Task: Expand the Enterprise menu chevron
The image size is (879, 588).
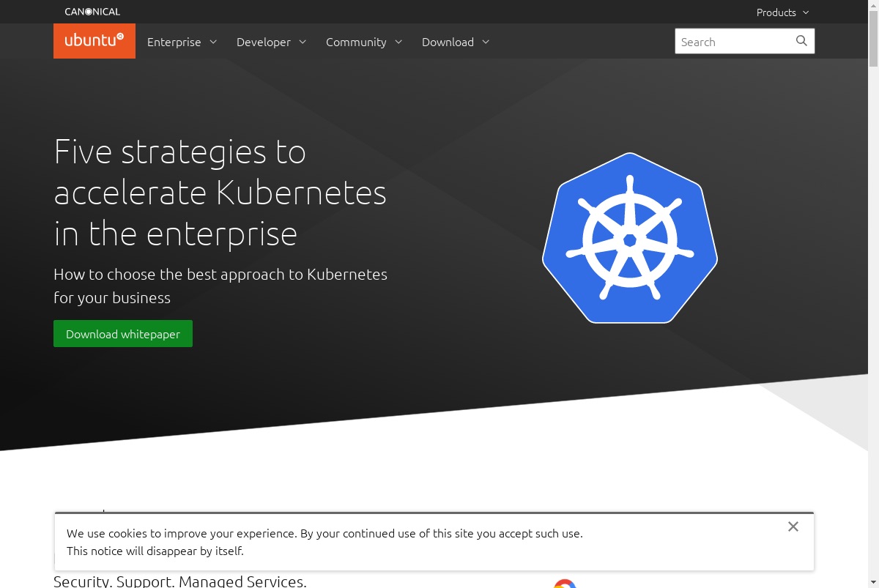Action: pos(213,42)
